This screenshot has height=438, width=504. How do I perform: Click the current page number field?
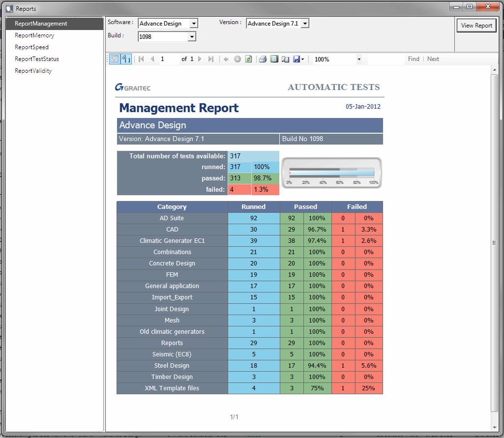tap(169, 59)
